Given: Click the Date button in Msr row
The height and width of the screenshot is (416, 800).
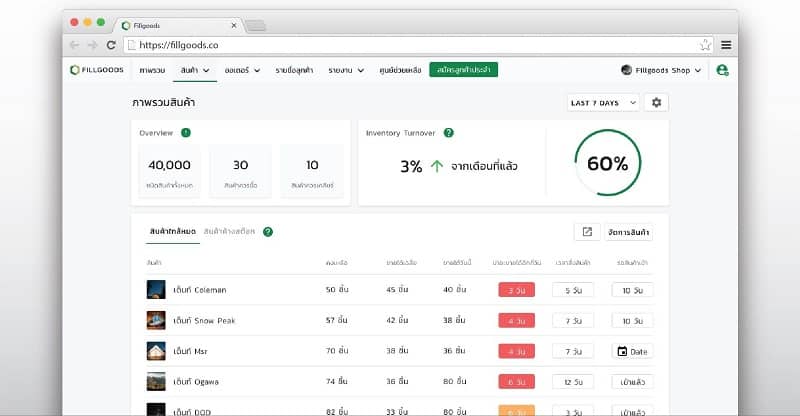Looking at the screenshot, I should point(633,351).
